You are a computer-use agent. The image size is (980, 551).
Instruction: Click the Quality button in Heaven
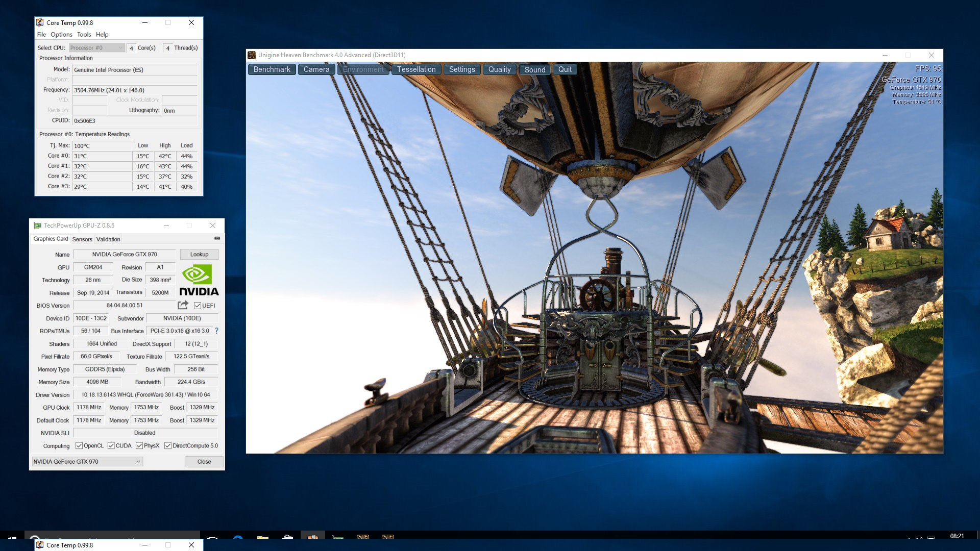click(500, 69)
